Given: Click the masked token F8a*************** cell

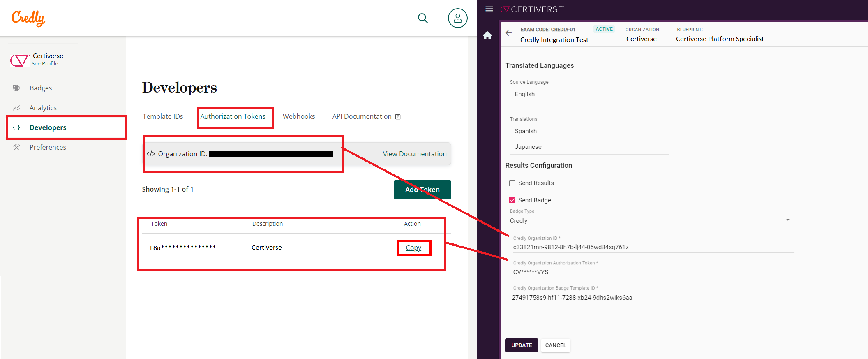Looking at the screenshot, I should (183, 248).
